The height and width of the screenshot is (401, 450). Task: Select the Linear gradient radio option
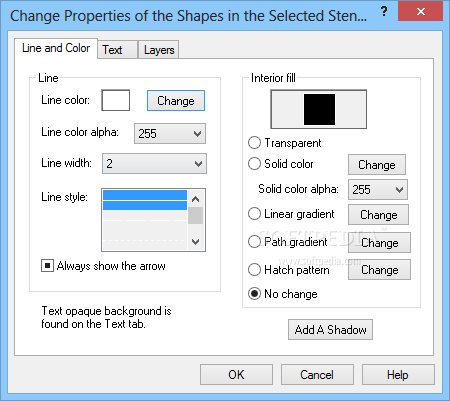tap(254, 214)
